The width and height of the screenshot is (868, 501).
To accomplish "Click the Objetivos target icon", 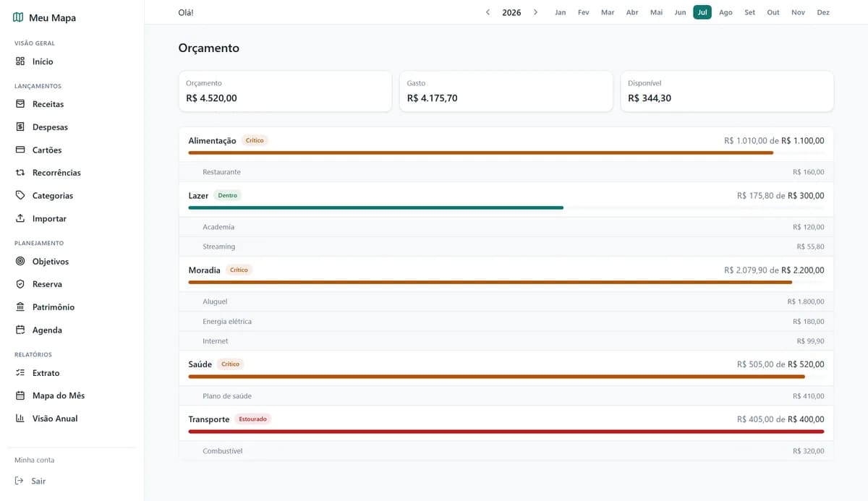I will [x=20, y=261].
